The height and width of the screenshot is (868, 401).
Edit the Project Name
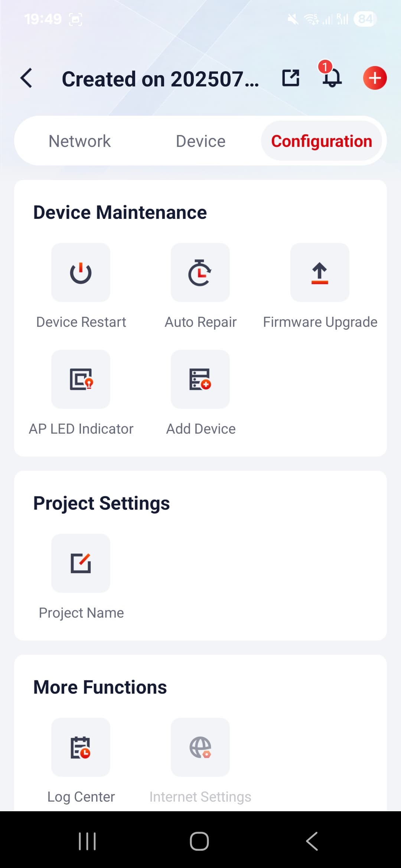[x=81, y=563]
